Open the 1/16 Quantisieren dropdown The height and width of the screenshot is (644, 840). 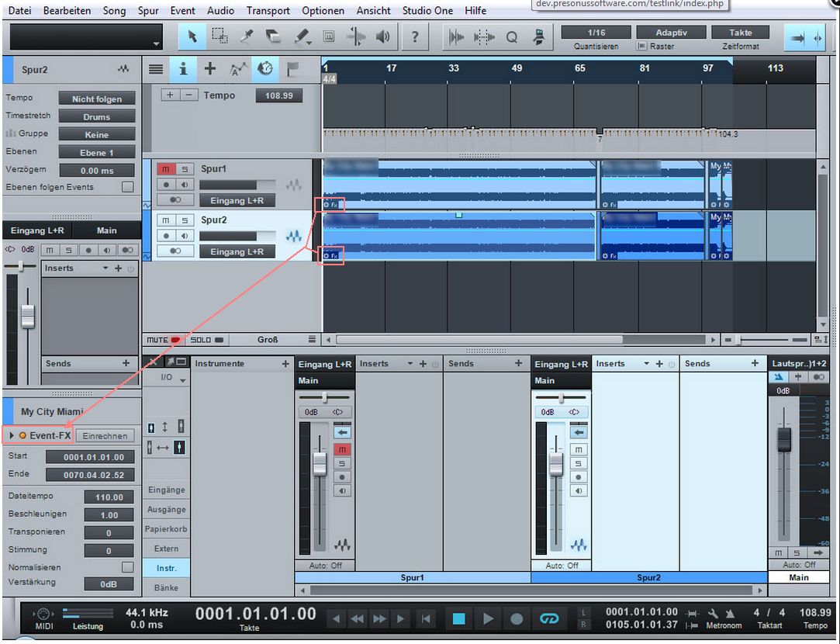pyautogui.click(x=596, y=33)
